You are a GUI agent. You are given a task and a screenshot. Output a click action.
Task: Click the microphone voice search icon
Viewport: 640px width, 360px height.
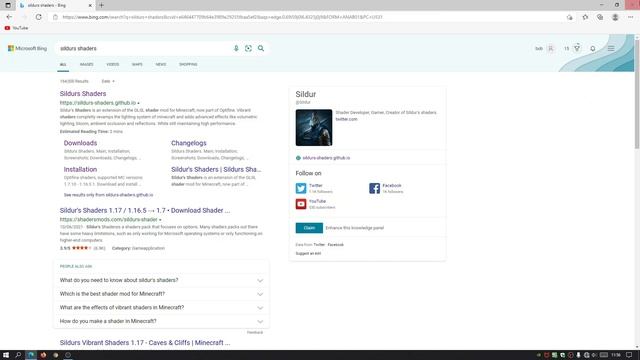click(x=236, y=49)
